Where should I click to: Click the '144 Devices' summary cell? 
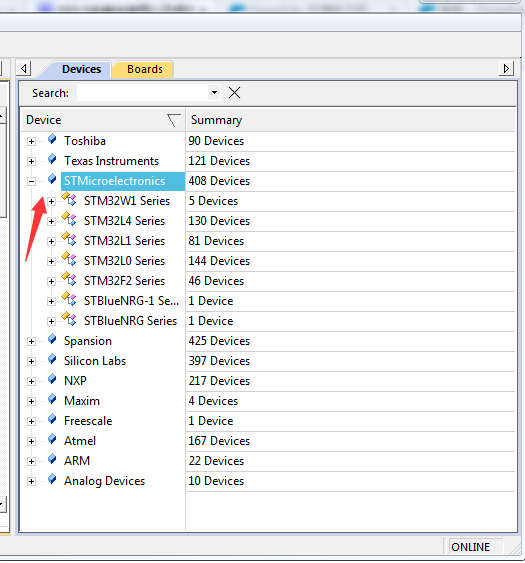point(219,261)
